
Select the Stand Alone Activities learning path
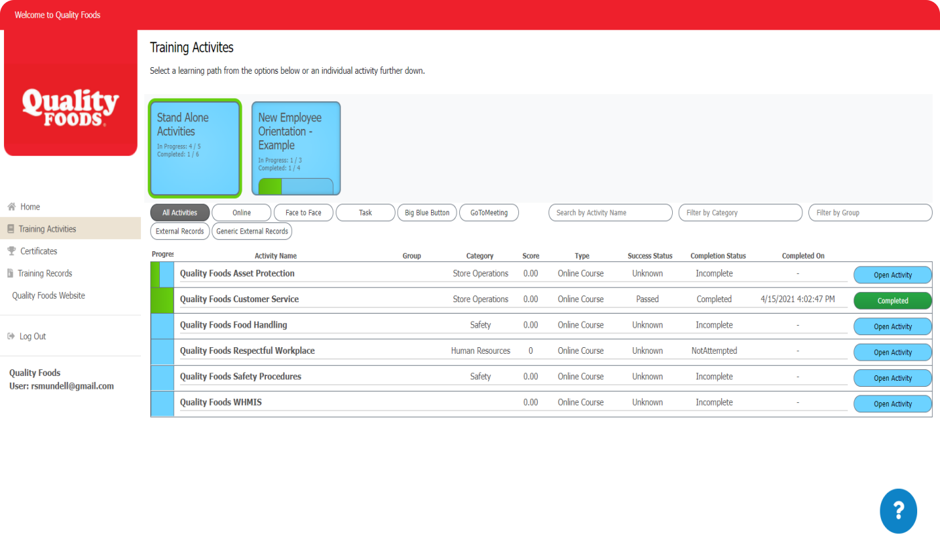195,148
